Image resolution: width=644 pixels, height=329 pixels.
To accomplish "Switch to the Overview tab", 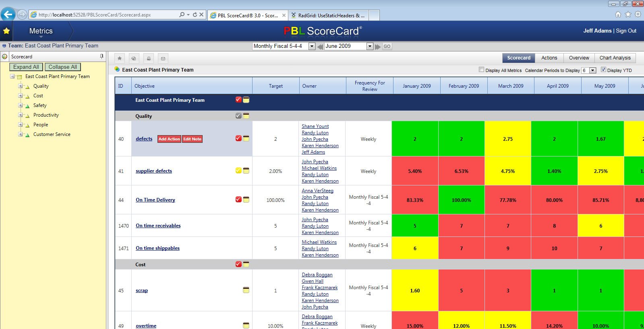I will click(x=579, y=58).
